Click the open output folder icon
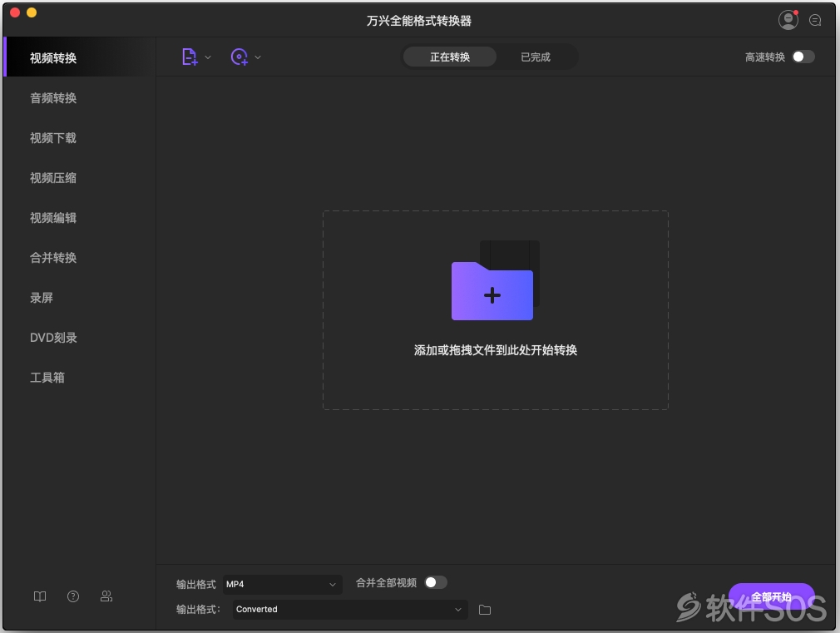Screen dimensions: 840x633 pyautogui.click(x=485, y=610)
